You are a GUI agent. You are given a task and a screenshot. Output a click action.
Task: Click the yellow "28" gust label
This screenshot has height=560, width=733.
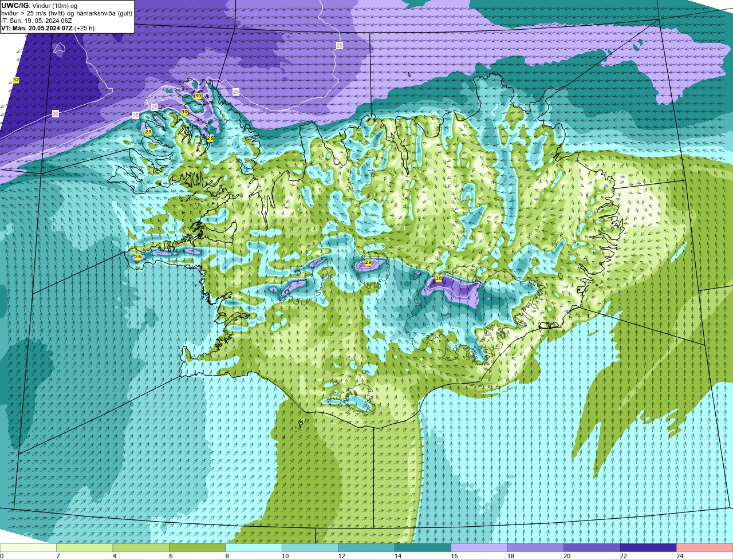click(368, 263)
